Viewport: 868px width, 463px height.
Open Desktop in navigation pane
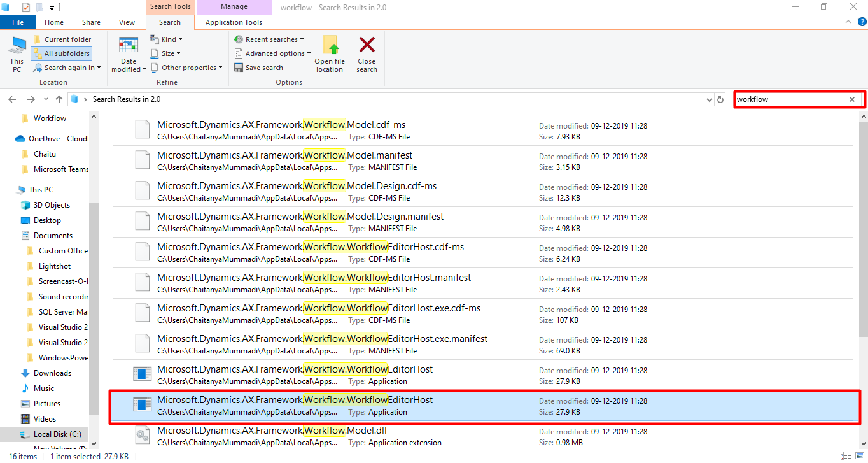47,220
